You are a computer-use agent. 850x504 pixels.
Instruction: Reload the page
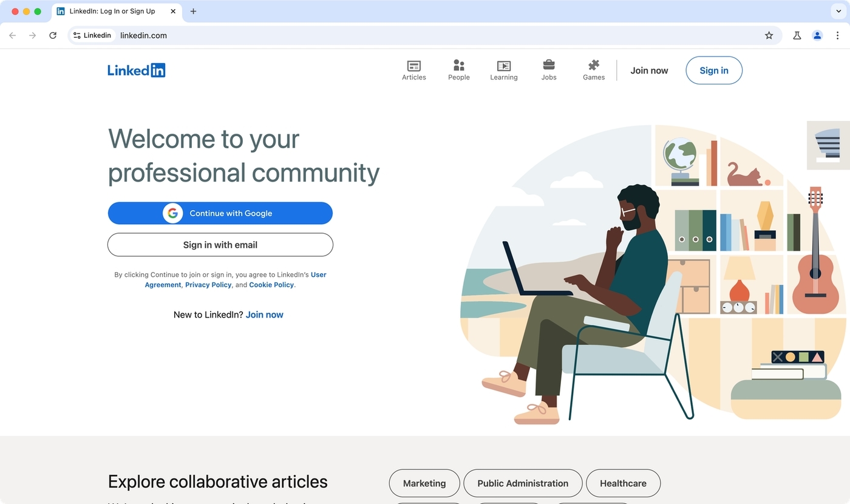click(53, 35)
